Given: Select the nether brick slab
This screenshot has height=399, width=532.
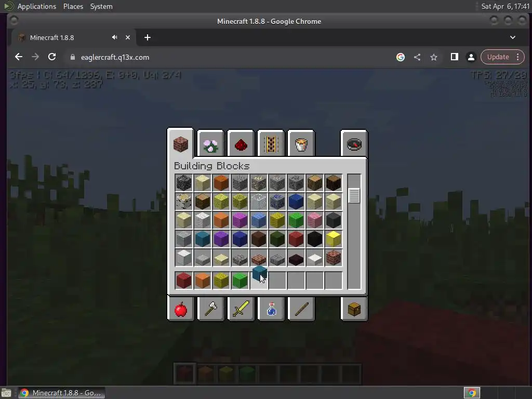Looking at the screenshot, I should 296,259.
